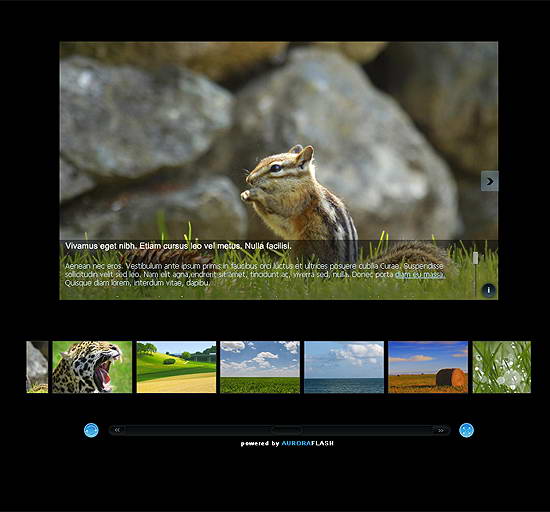Select the partially visible rock thumbnail
This screenshot has width=550, height=512.
37,367
